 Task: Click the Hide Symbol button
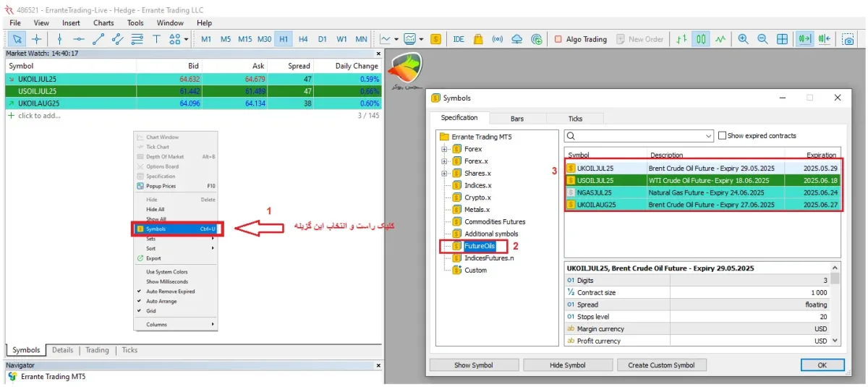pyautogui.click(x=568, y=365)
